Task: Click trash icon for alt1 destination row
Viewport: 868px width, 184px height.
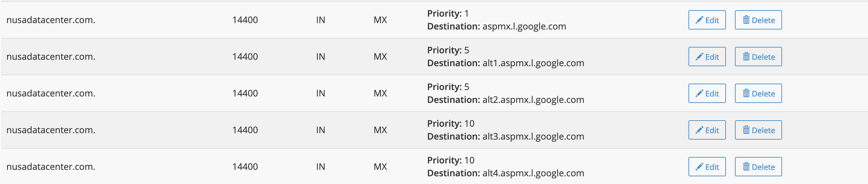Action: point(746,57)
